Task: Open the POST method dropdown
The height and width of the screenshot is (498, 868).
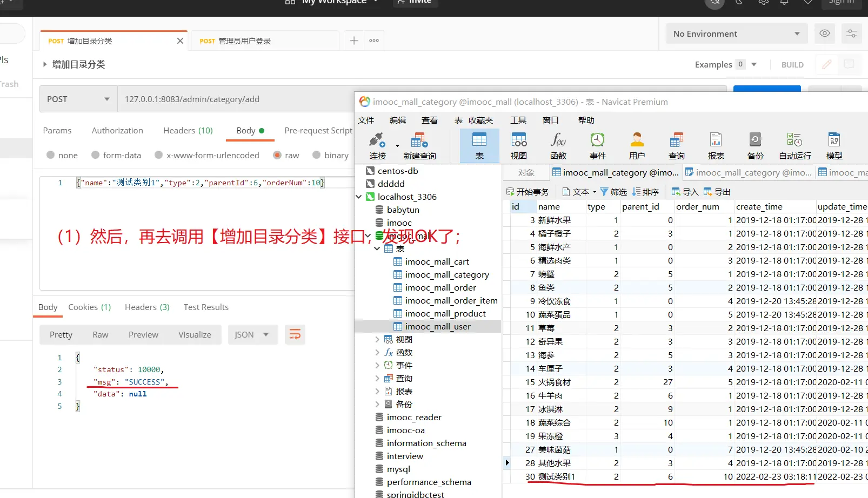Action: point(78,99)
